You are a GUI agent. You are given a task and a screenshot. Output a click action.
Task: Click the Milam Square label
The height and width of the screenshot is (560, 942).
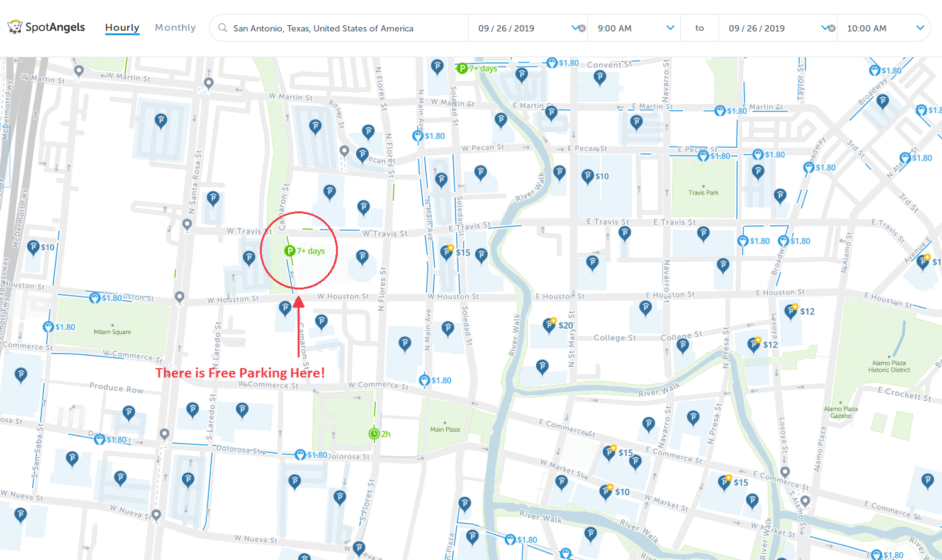tap(113, 332)
